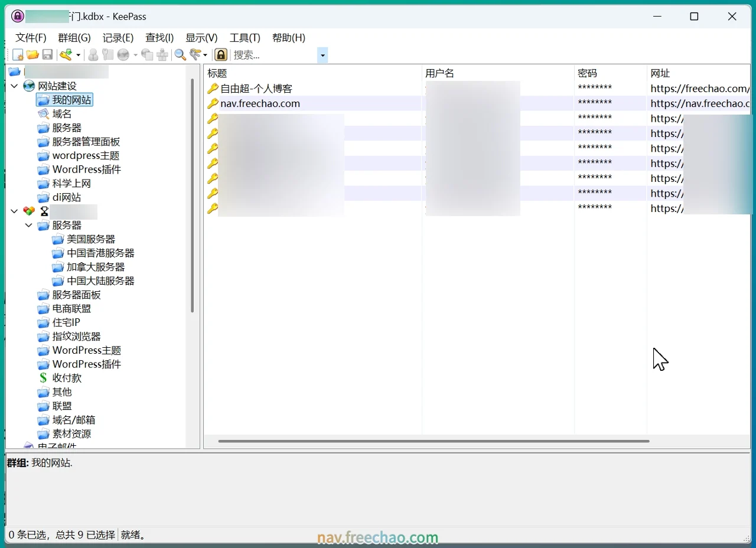
Task: Click the 素材资源 folder icon
Action: pos(43,434)
